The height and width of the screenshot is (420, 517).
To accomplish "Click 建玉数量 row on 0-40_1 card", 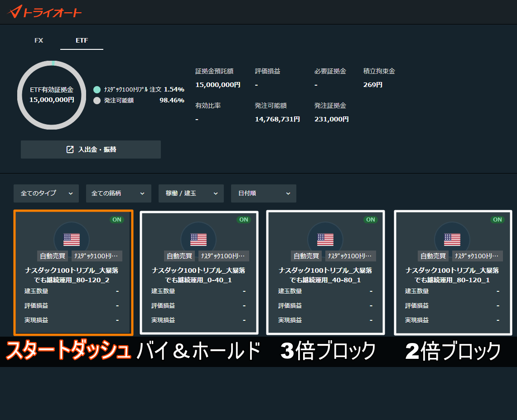I will point(198,291).
